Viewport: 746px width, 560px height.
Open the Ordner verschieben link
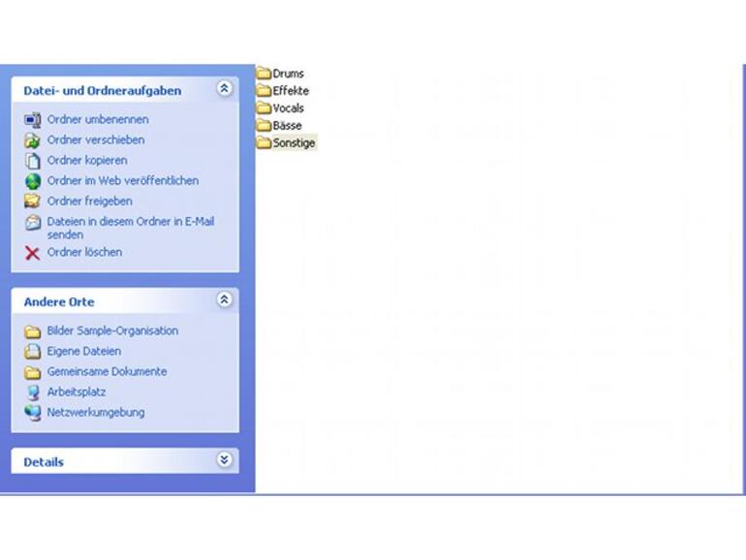click(96, 140)
